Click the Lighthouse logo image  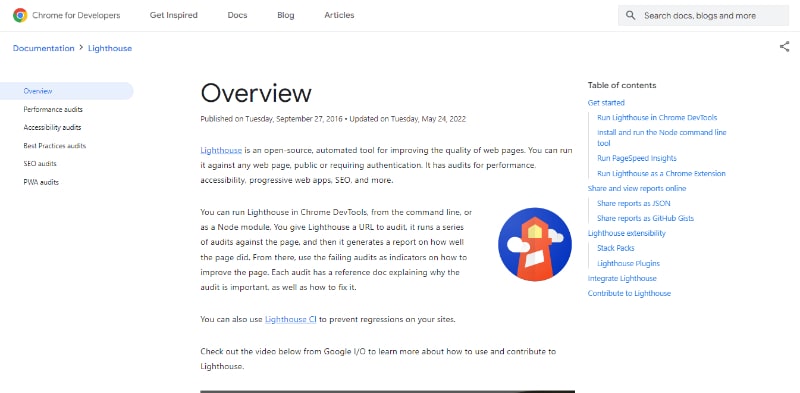(x=535, y=244)
